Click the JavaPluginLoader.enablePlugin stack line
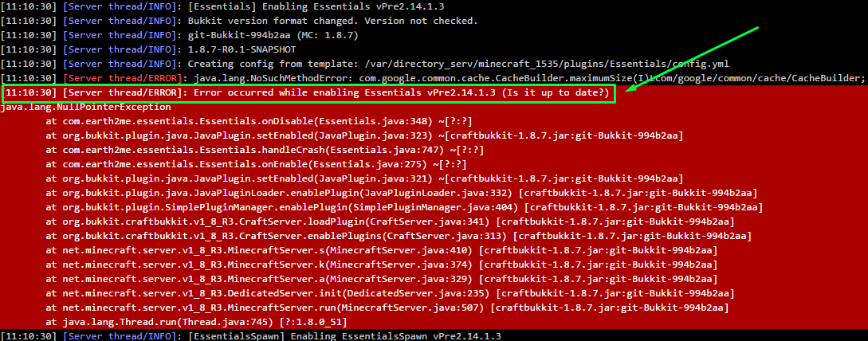868x341 pixels. click(x=402, y=193)
